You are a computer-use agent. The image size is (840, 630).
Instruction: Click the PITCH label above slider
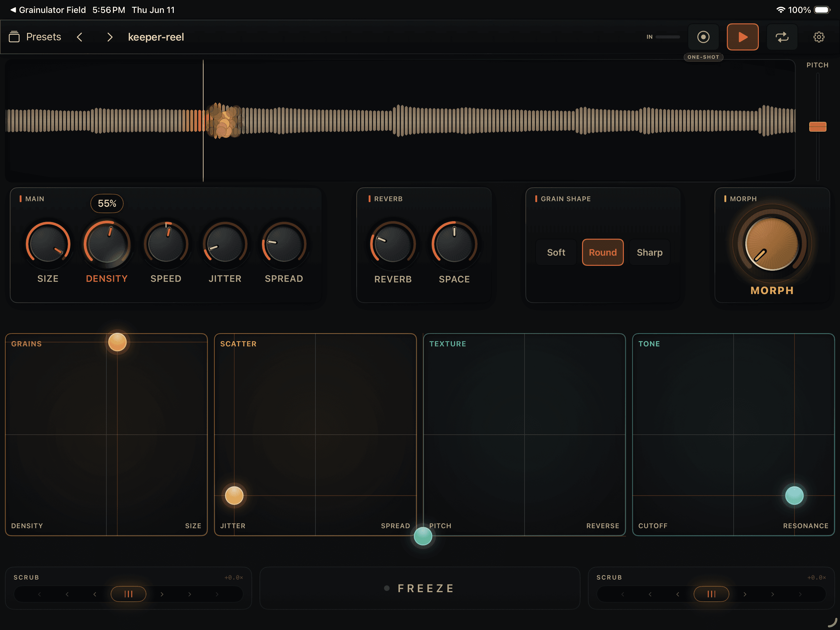[x=817, y=65]
